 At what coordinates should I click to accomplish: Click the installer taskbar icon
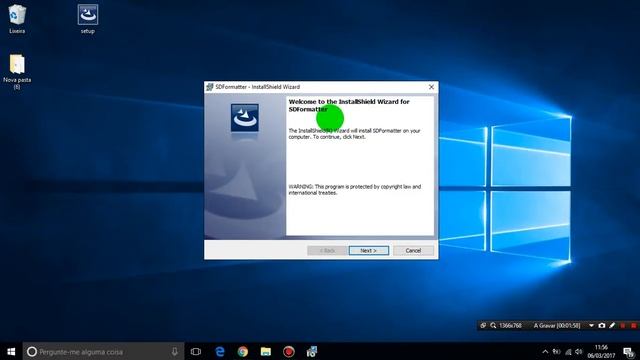pyautogui.click(x=312, y=351)
